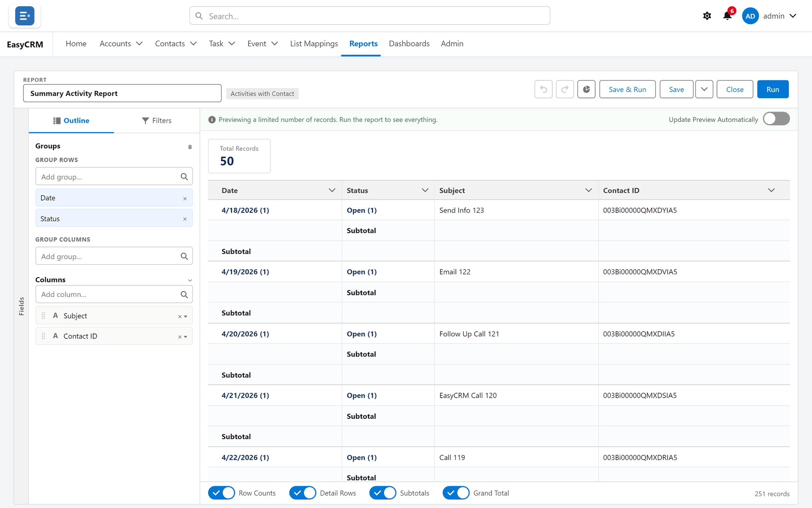Delete groups with the trash icon
Screen dimensions: 812x508
tap(190, 146)
